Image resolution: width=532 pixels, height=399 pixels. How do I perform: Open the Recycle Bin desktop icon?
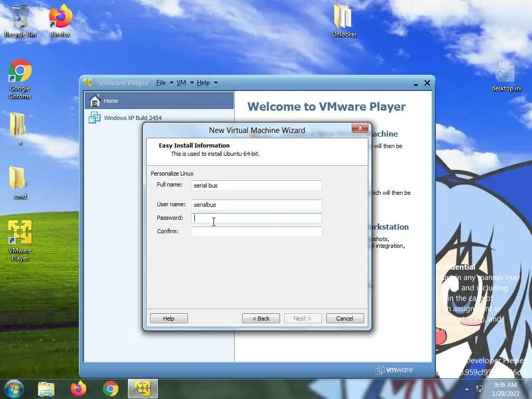pyautogui.click(x=20, y=20)
